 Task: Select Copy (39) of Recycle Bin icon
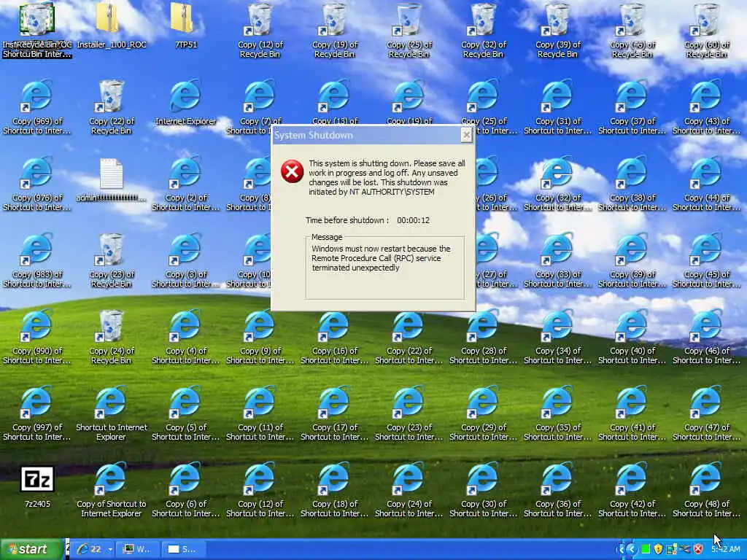[x=557, y=31]
